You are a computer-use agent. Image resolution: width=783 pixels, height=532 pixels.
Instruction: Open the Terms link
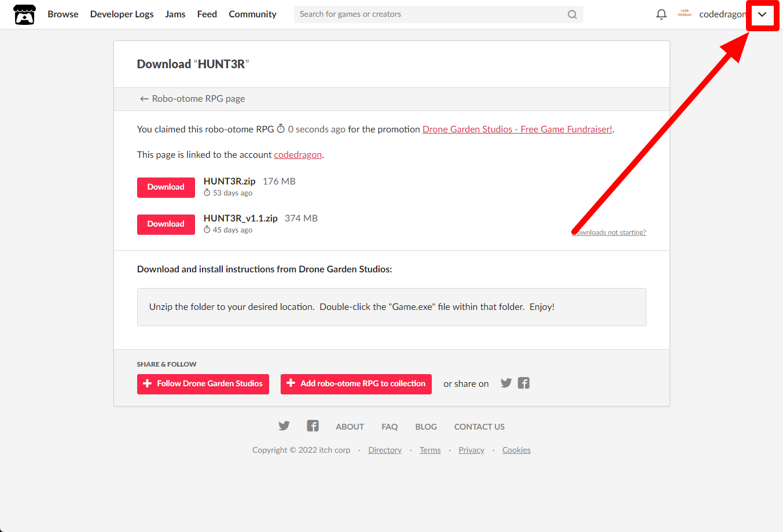tap(430, 450)
